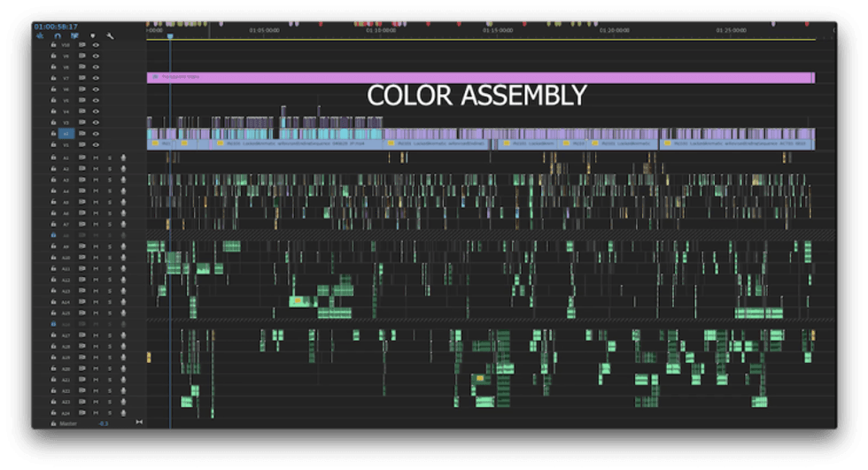This screenshot has width=868, height=470.
Task: Click the A19 track target label
Action: 66,358
